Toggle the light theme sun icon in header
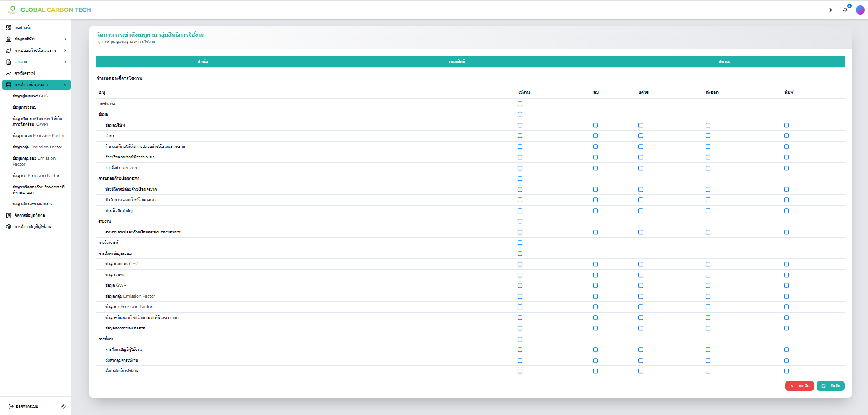The image size is (868, 415). point(831,10)
